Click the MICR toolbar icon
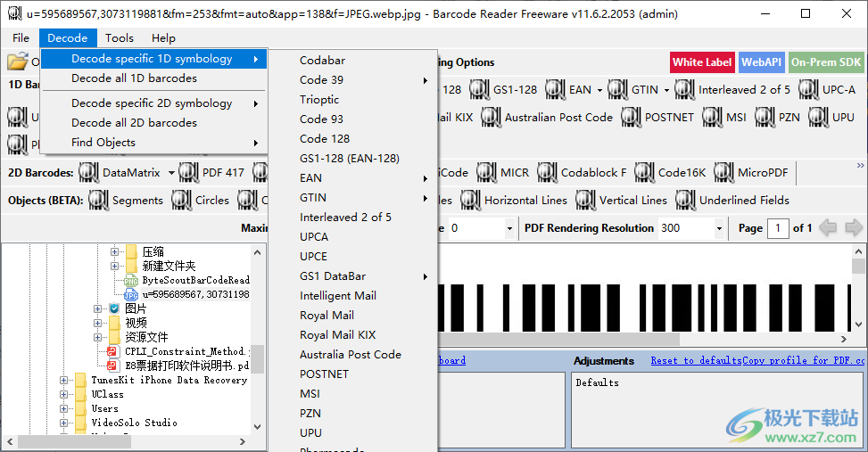868x452 pixels. click(486, 173)
